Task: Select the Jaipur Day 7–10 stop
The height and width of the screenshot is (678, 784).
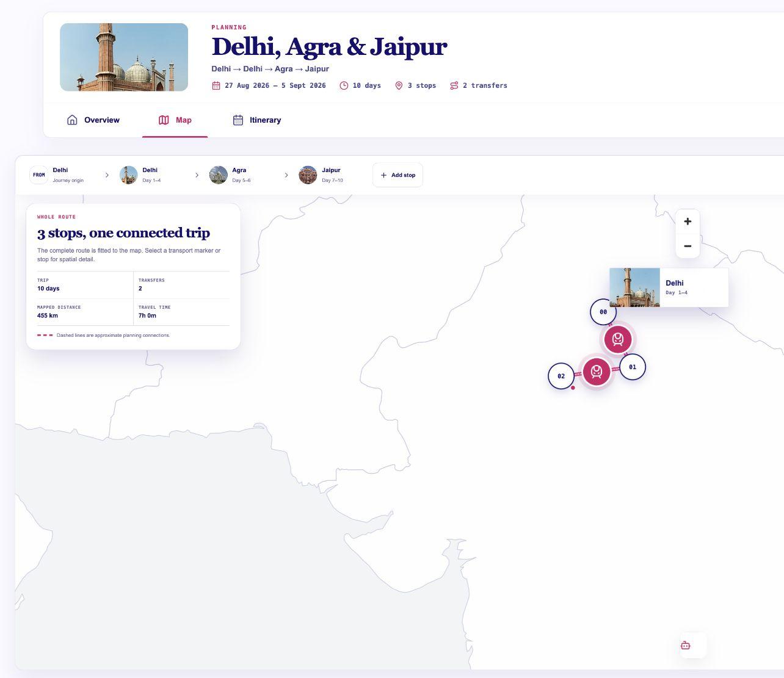Action: 321,175
